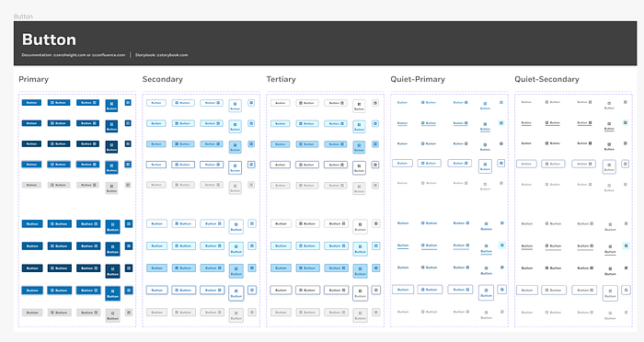Click the trailing-icon Button in Tertiary's top row

(336, 103)
